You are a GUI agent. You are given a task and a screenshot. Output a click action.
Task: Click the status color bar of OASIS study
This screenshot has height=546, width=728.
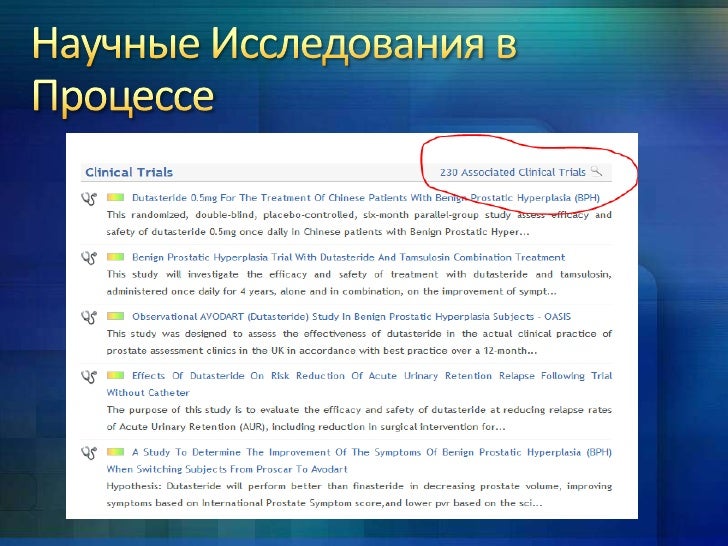(116, 316)
